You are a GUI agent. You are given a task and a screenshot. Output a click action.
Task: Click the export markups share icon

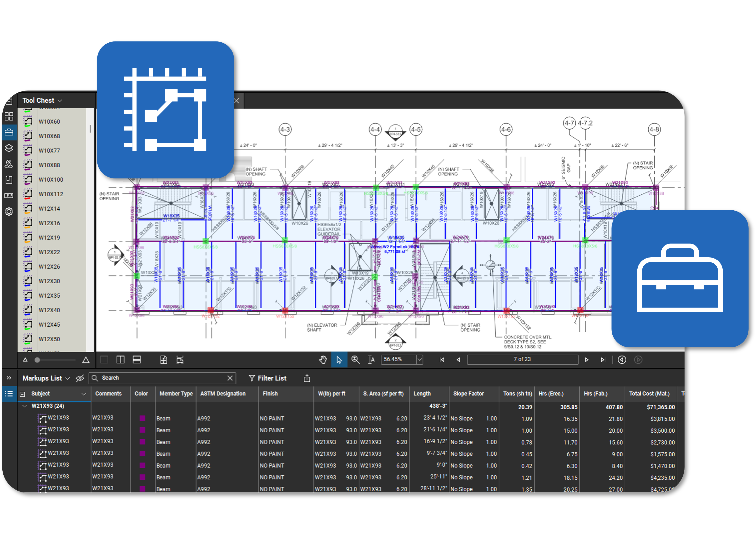[307, 378]
